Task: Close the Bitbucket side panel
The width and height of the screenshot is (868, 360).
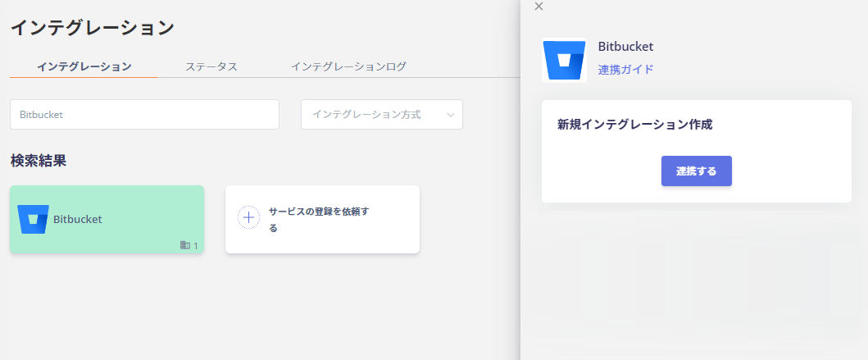Action: (x=539, y=6)
